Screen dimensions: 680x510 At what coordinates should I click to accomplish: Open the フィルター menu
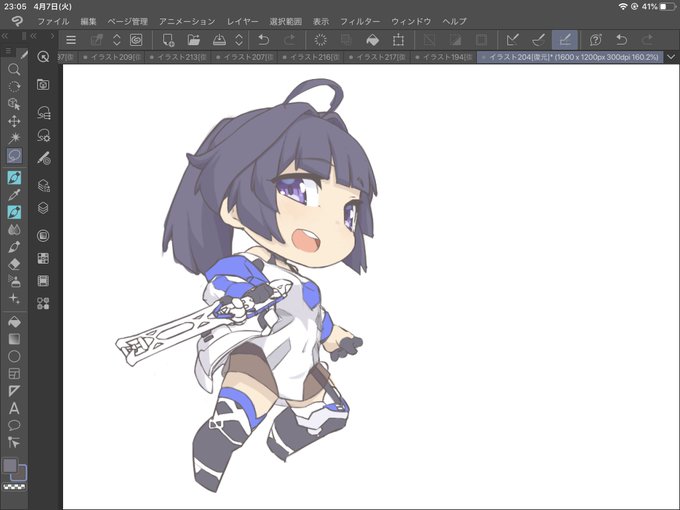click(360, 21)
